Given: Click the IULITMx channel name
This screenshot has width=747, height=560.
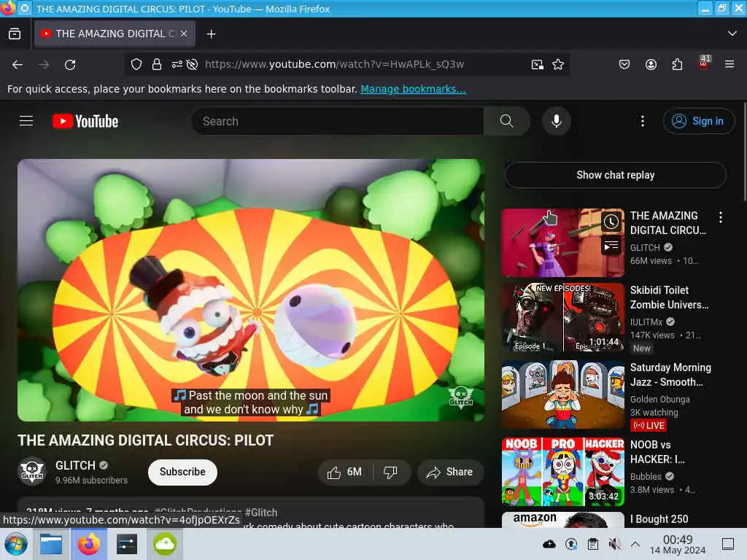Looking at the screenshot, I should click(646, 322).
